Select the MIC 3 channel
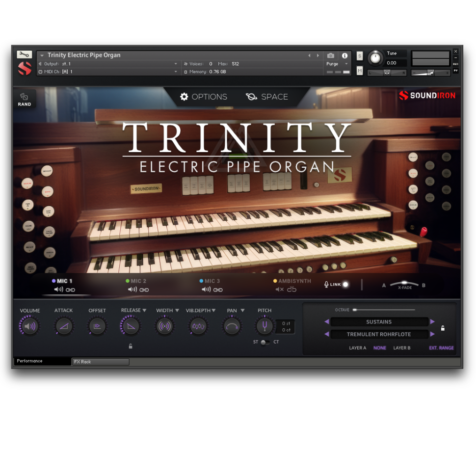This screenshot has height=476, width=476. [210, 281]
